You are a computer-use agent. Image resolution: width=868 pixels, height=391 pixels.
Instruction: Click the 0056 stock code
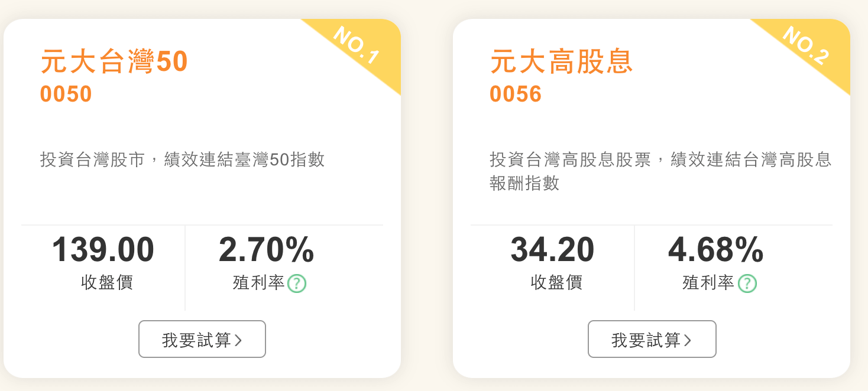pyautogui.click(x=516, y=95)
